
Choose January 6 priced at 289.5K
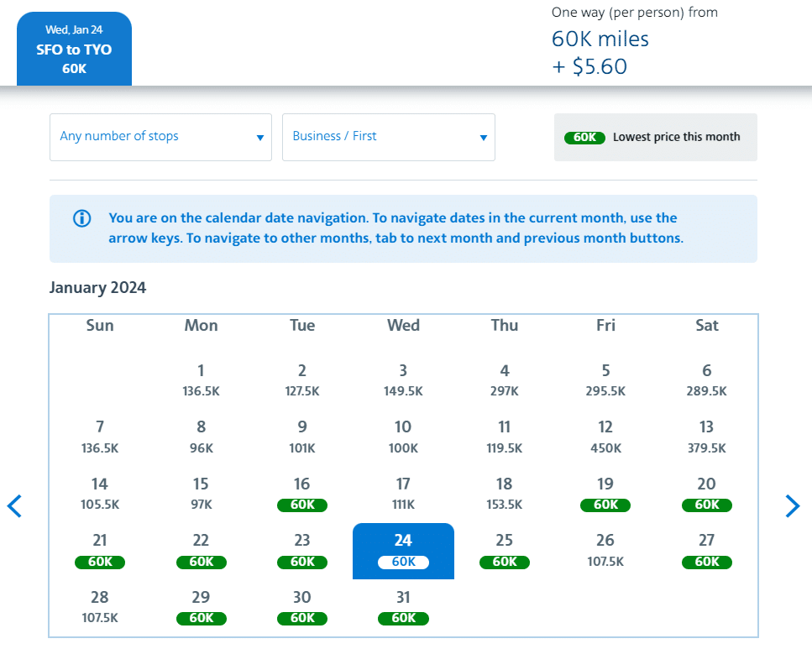(706, 379)
